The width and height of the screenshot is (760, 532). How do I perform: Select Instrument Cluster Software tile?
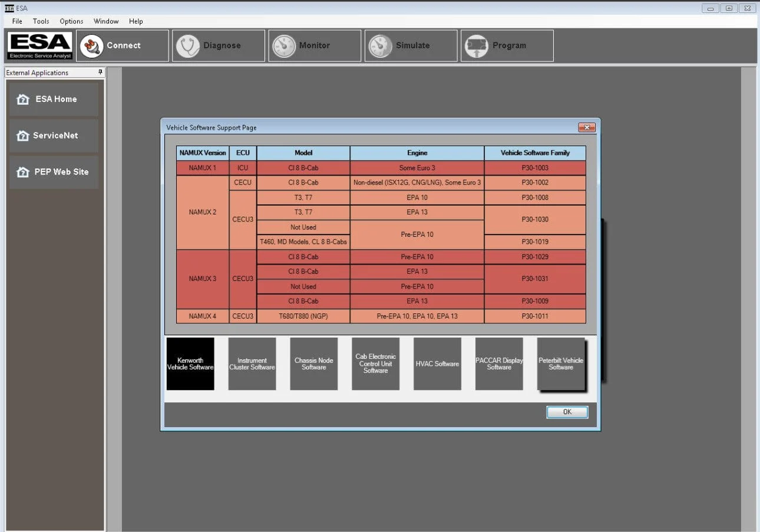pyautogui.click(x=252, y=364)
